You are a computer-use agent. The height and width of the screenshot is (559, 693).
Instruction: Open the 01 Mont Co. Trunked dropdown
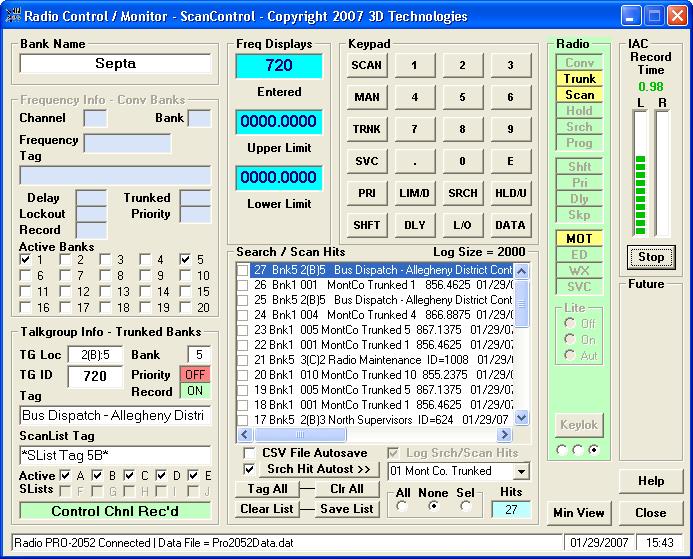522,472
